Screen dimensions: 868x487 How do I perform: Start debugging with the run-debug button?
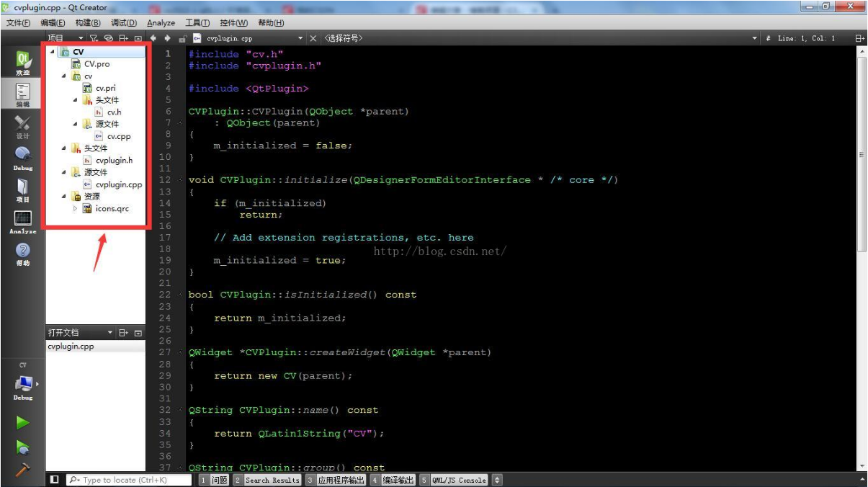[23, 447]
